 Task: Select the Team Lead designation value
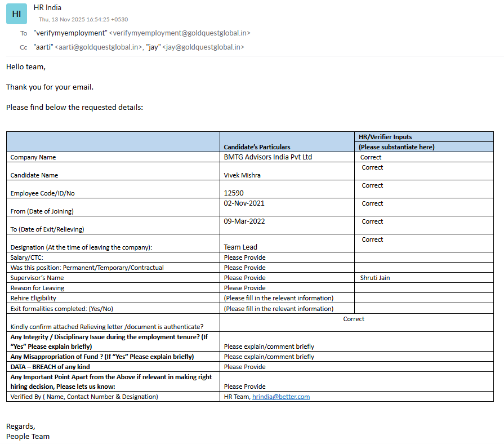click(x=240, y=247)
